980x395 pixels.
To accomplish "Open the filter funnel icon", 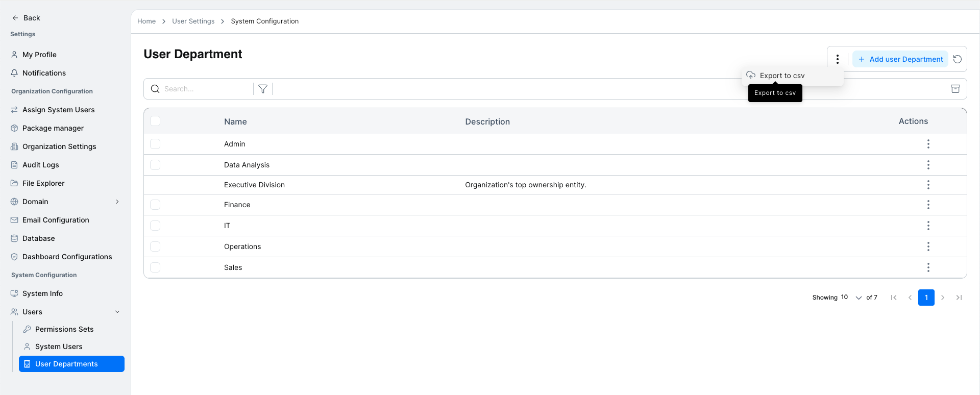I will pyautogui.click(x=263, y=89).
